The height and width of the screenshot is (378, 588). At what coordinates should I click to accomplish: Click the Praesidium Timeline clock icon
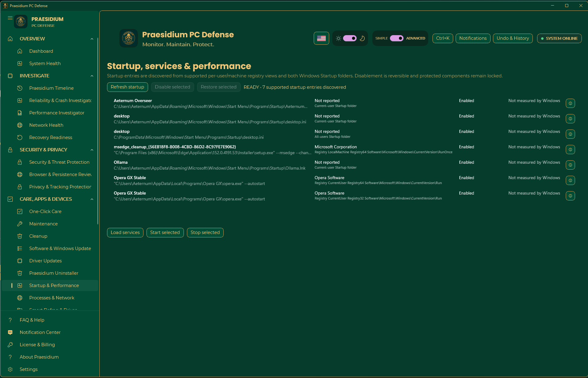click(x=20, y=88)
